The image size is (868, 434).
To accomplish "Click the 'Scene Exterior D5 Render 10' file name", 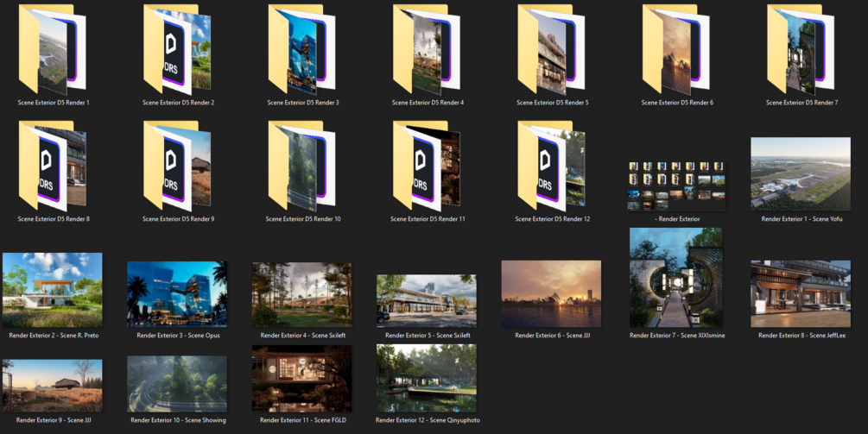I will tap(303, 219).
